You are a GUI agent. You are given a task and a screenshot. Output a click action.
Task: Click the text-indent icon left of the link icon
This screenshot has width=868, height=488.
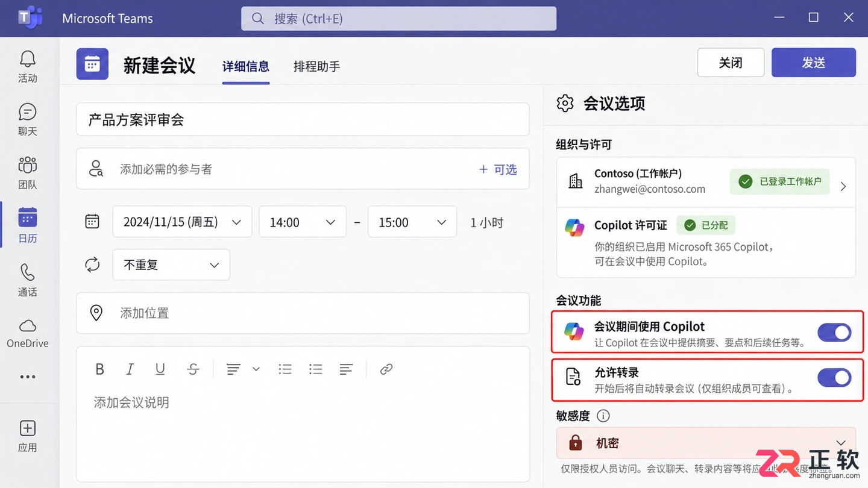coord(345,369)
